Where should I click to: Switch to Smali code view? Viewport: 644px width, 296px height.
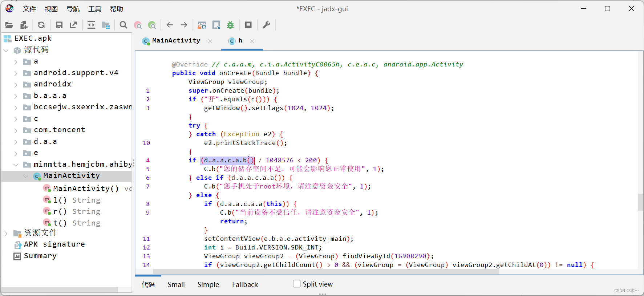click(x=176, y=284)
